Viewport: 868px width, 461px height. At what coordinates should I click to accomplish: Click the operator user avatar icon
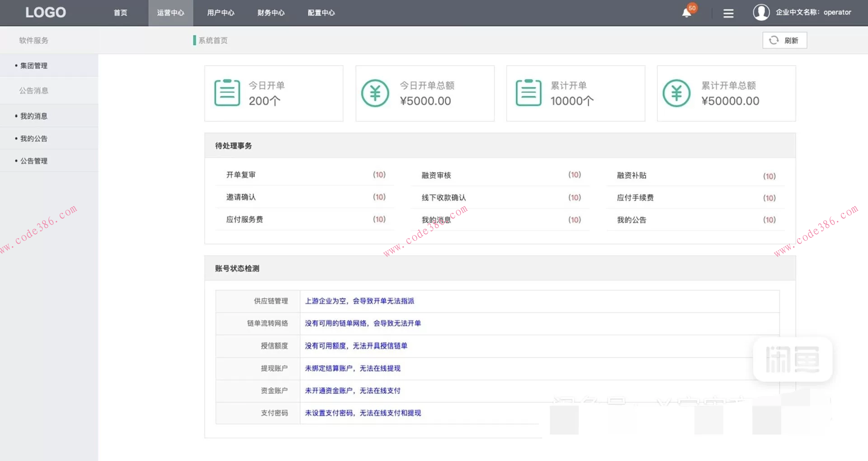(x=761, y=13)
